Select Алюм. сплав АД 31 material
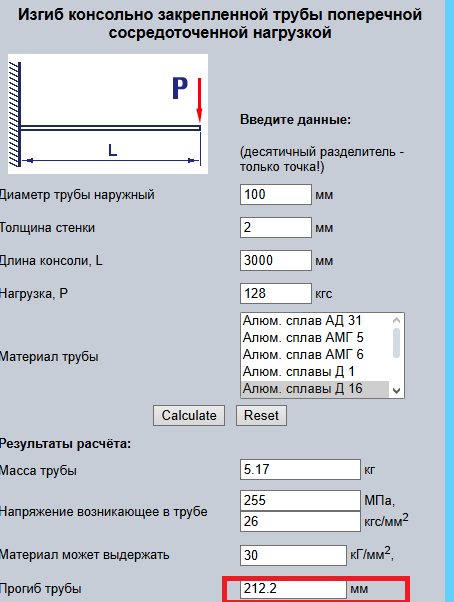Viewport: 454px width, 602px height. click(315, 321)
